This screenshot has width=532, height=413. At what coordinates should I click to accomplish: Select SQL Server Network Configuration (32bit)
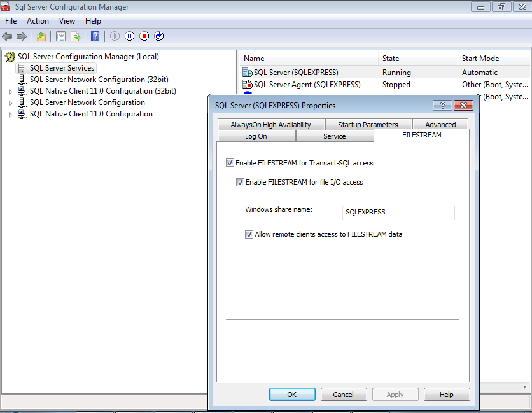(x=99, y=80)
